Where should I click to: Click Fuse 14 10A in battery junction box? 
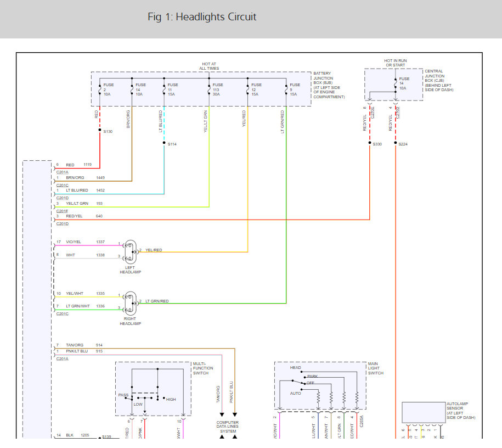(x=132, y=89)
